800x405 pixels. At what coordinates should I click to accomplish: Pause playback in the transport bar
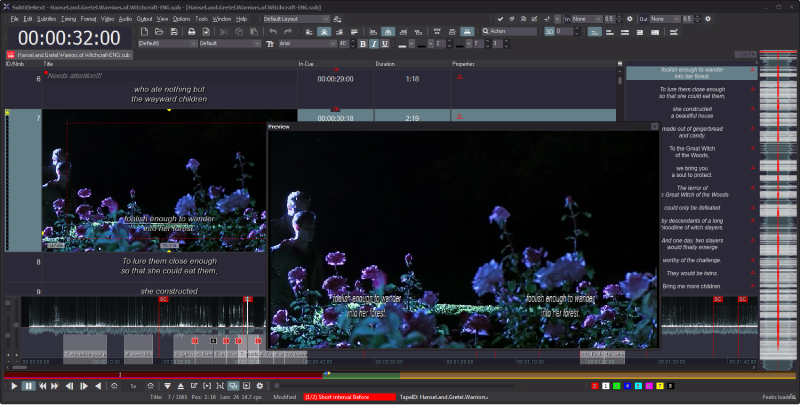coord(29,386)
